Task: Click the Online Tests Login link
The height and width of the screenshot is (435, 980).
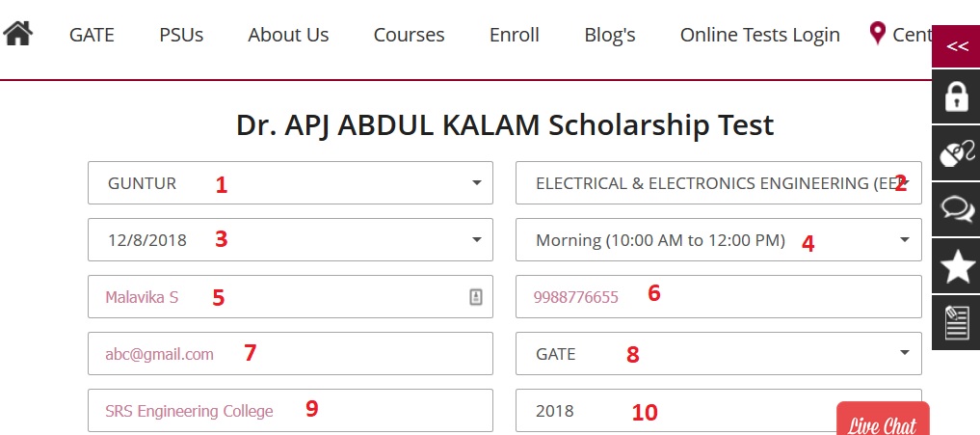Action: point(759,35)
